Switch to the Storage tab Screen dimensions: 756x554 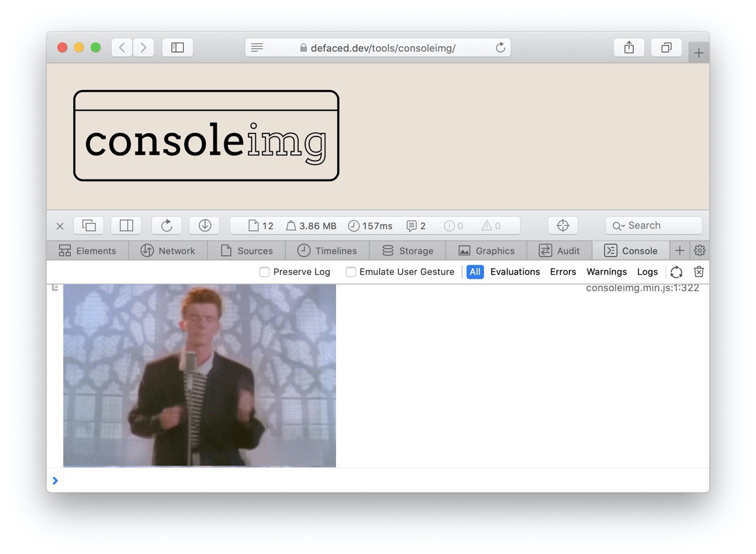pyautogui.click(x=408, y=250)
